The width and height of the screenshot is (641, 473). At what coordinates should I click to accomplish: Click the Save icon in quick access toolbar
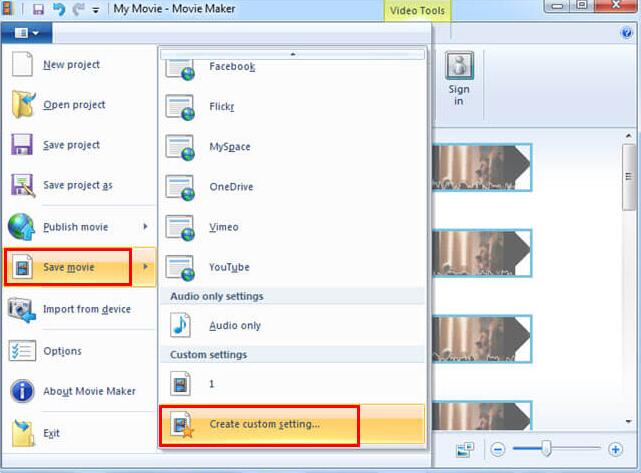[x=38, y=9]
